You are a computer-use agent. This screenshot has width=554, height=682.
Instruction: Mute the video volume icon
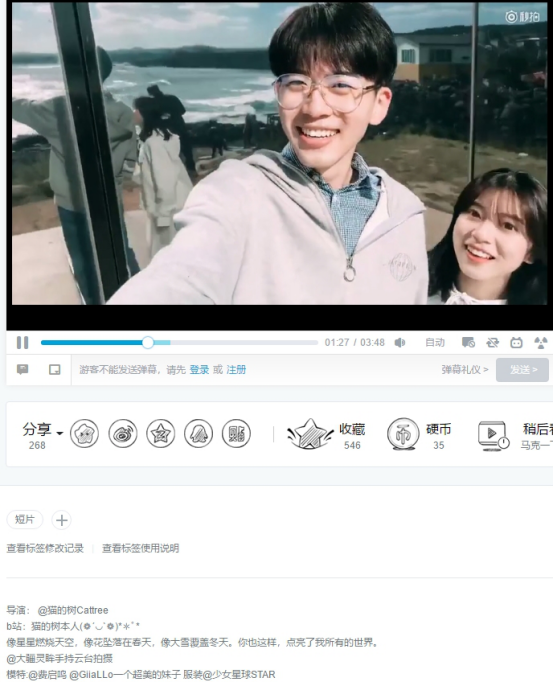400,342
